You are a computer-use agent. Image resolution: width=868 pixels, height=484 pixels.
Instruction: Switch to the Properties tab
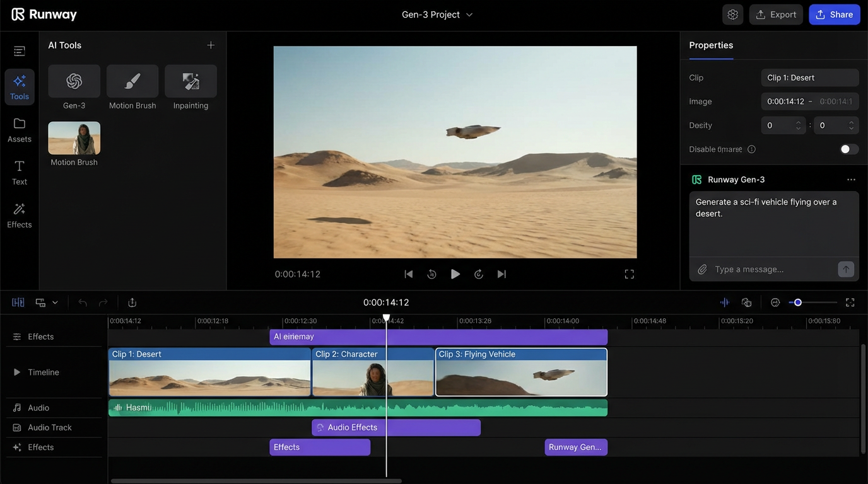point(711,45)
